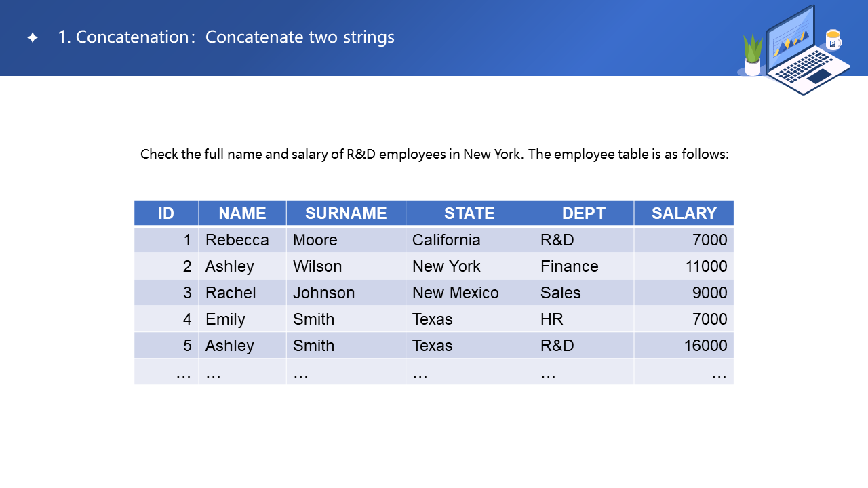Select the NAME column header
868x488 pixels.
click(x=242, y=213)
